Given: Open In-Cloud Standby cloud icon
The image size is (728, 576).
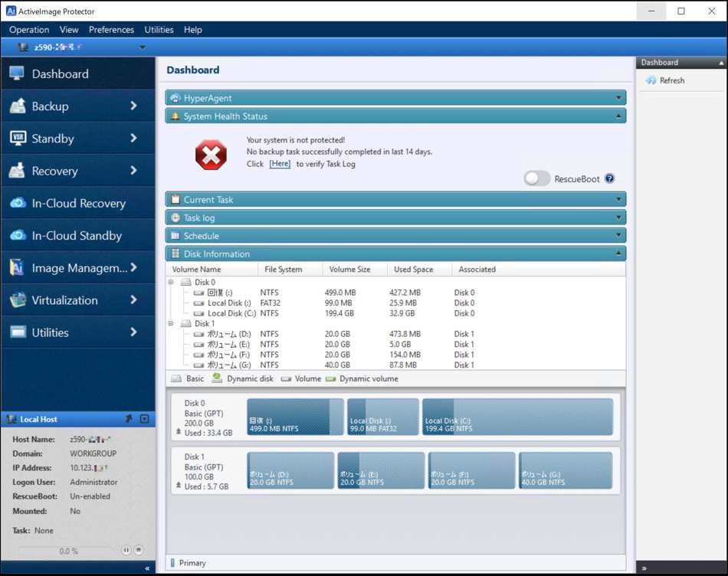Looking at the screenshot, I should pos(18,235).
